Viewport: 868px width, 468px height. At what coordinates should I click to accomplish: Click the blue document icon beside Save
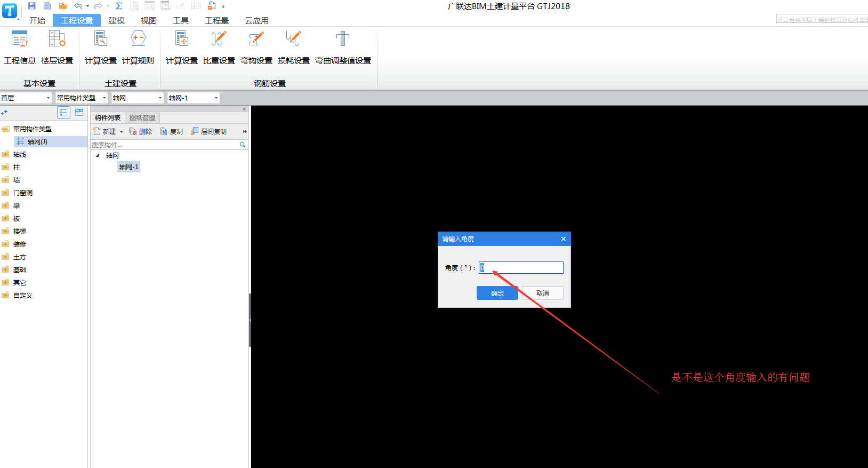point(47,6)
